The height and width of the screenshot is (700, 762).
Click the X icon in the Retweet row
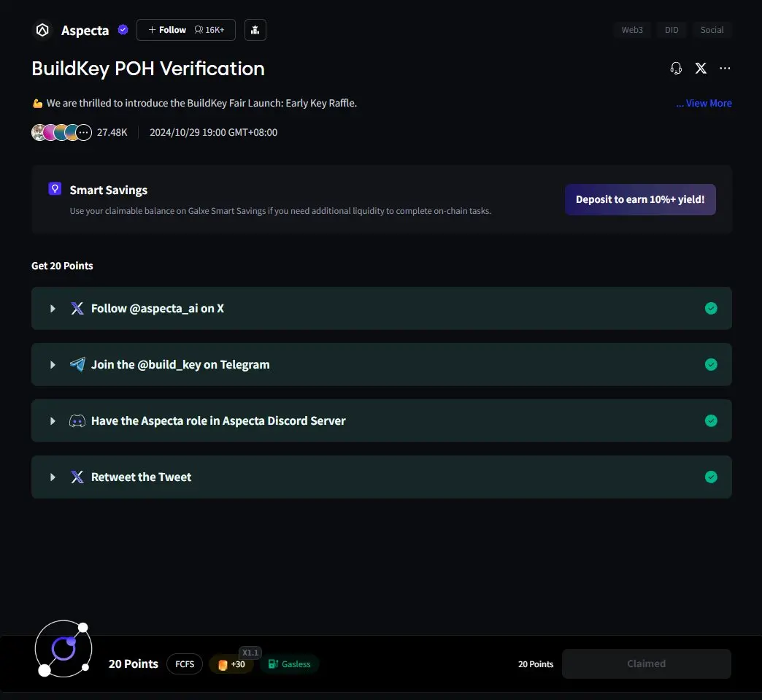tap(77, 477)
